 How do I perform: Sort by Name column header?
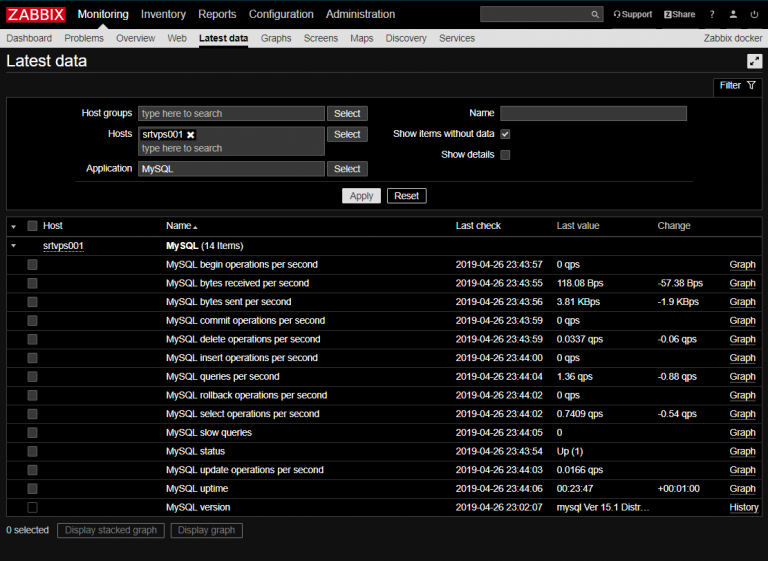(181, 226)
